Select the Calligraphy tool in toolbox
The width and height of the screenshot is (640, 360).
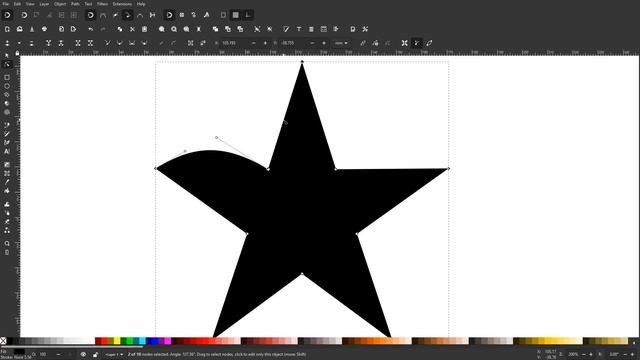7,142
